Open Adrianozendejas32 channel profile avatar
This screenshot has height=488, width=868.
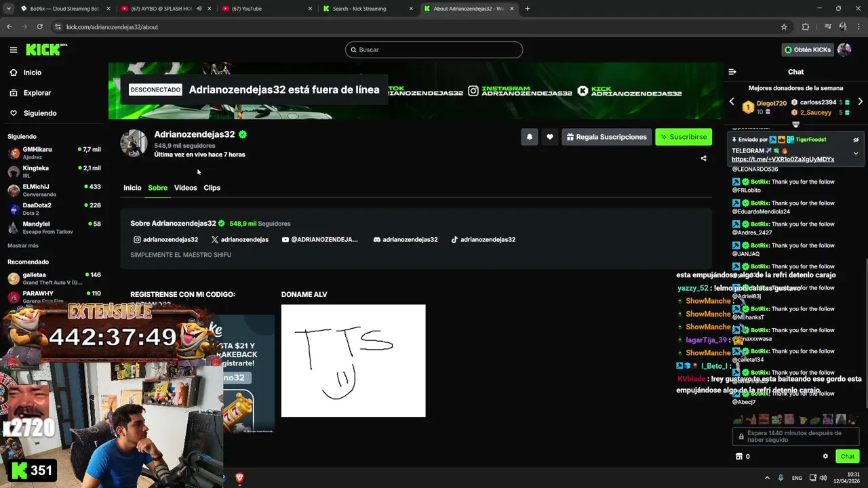coord(134,144)
